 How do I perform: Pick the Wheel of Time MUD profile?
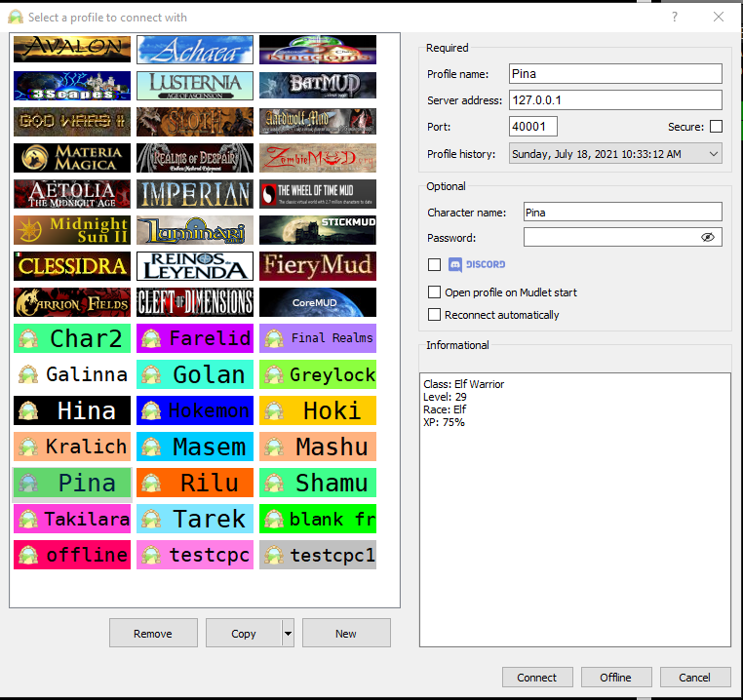318,194
